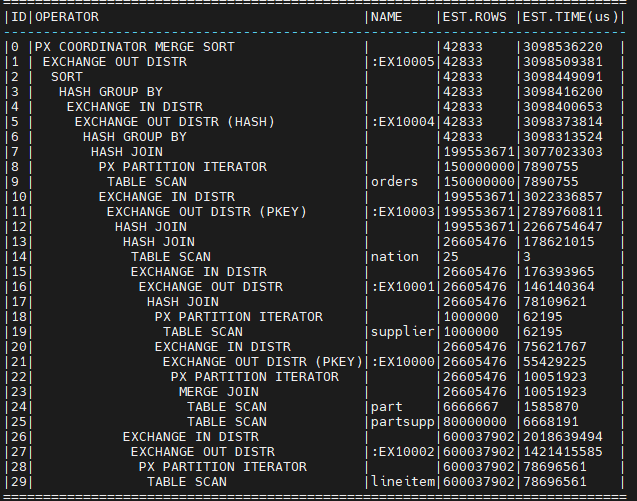Viewport: 637px width, 501px height.
Task: Select EXCHANGE OUT DISTR (HASH) operator
Action: [175, 122]
